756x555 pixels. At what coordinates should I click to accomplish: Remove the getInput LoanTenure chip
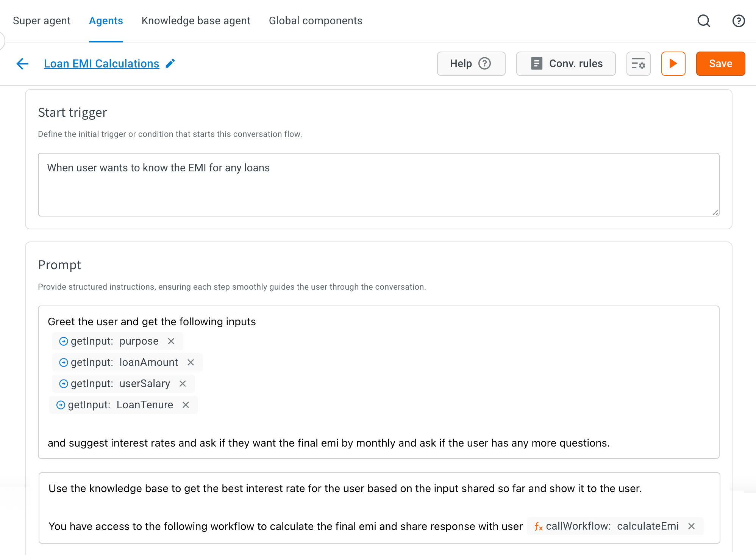(x=186, y=405)
